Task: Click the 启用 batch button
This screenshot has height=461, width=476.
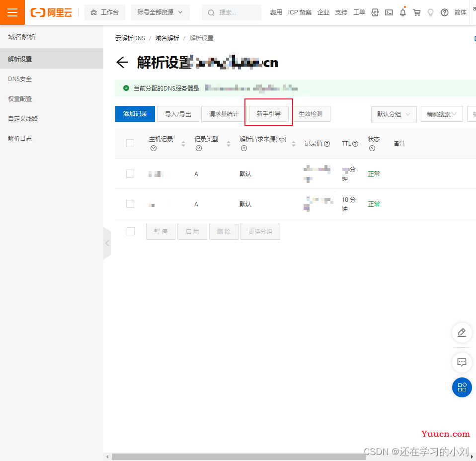Action: coord(192,232)
